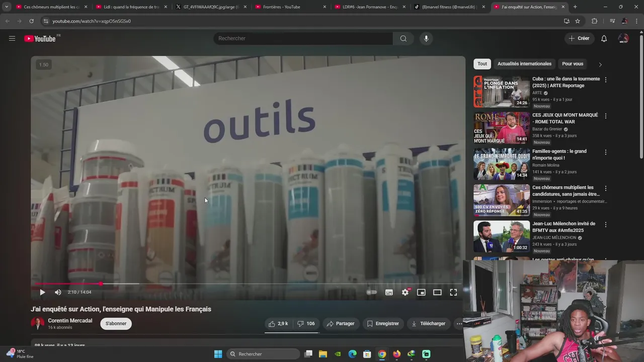
Task: Switch to theater mode
Action: coord(437,292)
